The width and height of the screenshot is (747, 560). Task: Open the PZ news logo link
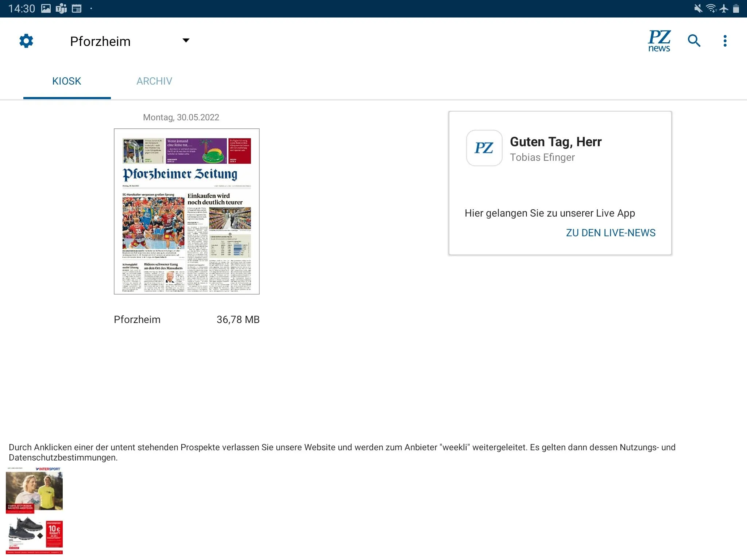coord(659,41)
